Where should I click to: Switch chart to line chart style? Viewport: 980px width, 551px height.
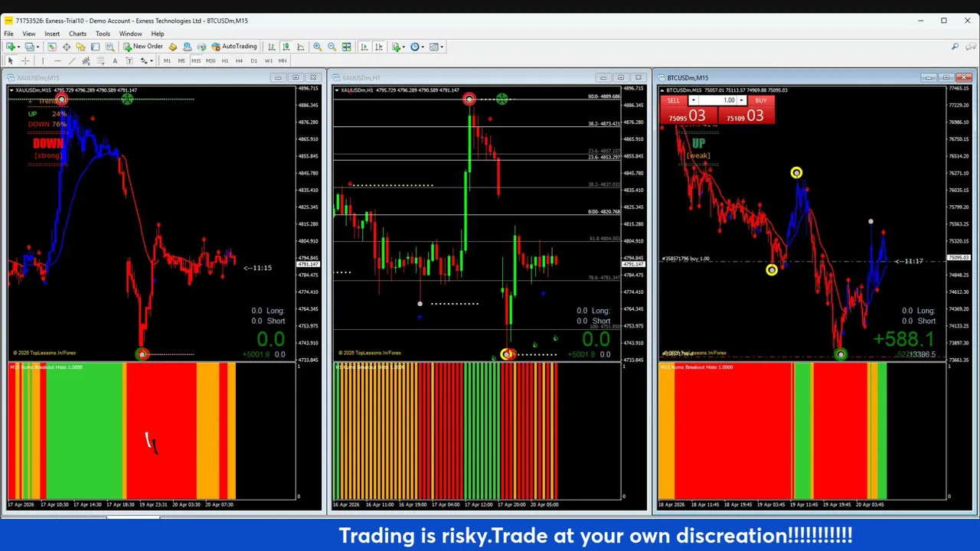pyautogui.click(x=300, y=47)
